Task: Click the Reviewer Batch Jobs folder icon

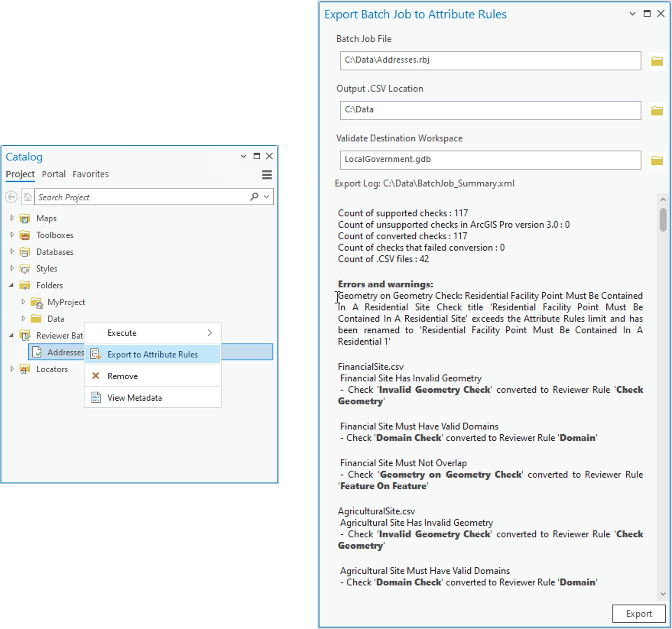Action: tap(25, 335)
